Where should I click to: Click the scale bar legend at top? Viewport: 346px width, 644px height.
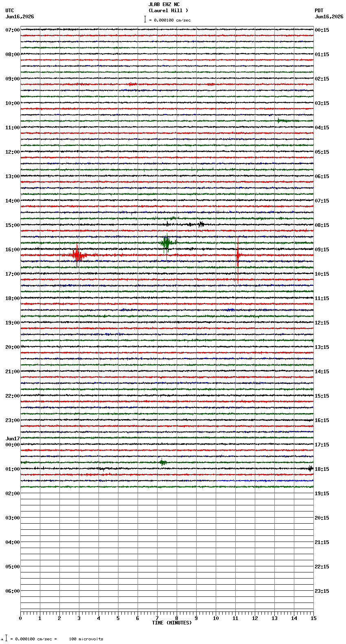pos(167,20)
